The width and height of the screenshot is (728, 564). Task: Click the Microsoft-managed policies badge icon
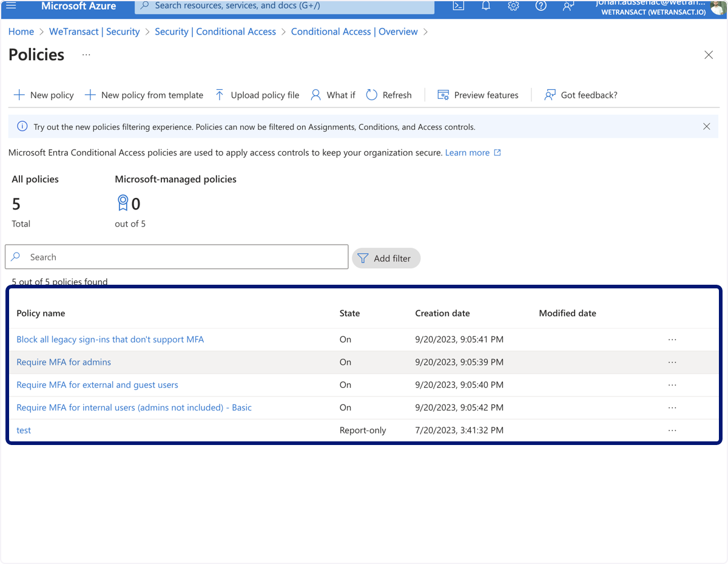pyautogui.click(x=123, y=203)
